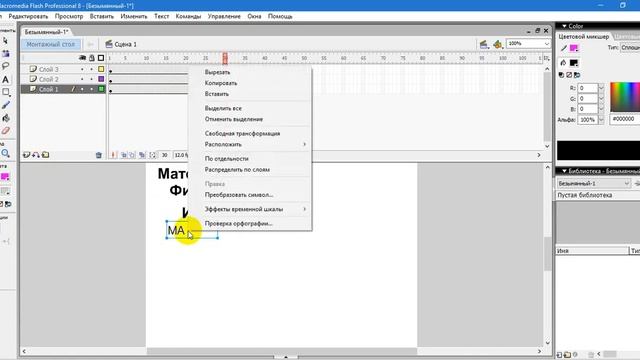Click the Add Motion Guide icon
Viewport: 640px width, 360px height.
[36, 155]
